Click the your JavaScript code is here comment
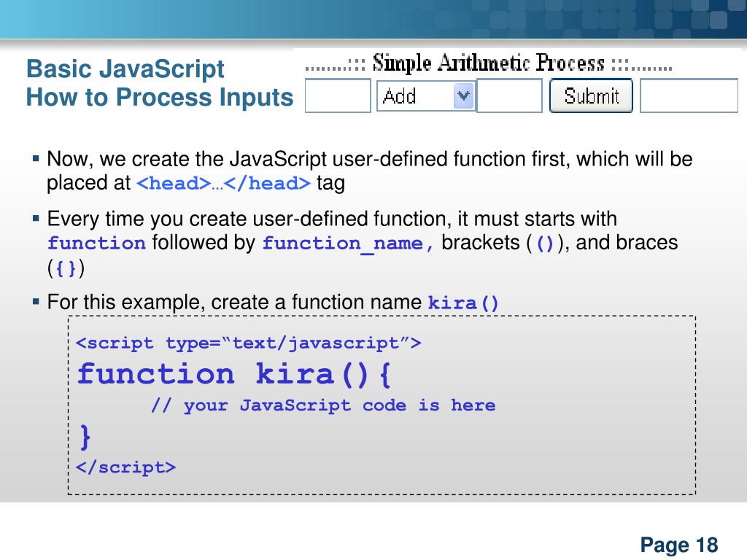 pyautogui.click(x=323, y=405)
